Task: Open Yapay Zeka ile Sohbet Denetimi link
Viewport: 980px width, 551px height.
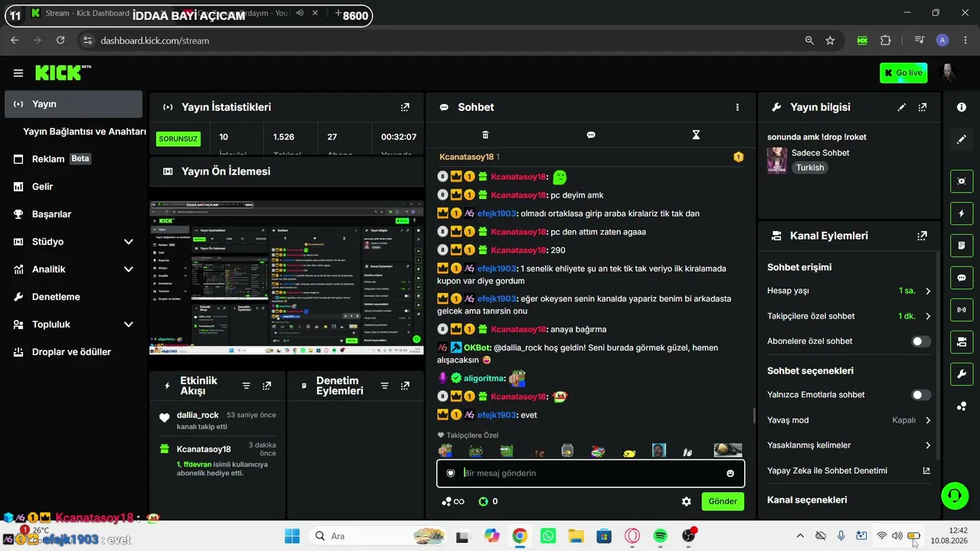Action: pyautogui.click(x=849, y=471)
